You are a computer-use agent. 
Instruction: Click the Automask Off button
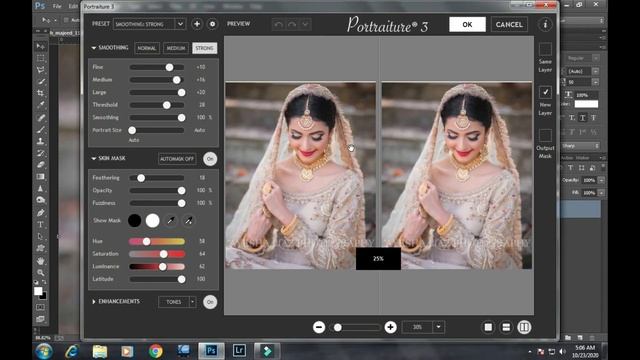point(177,159)
